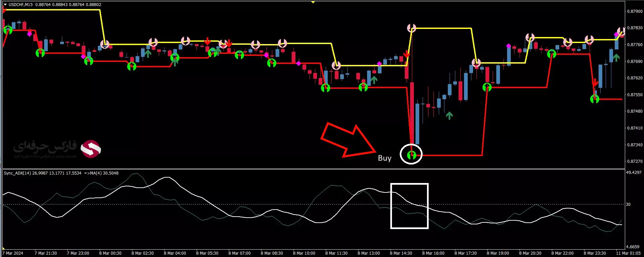
Task: Click the =>MA(4) 30.5048 indicator value
Action: click(x=101, y=173)
